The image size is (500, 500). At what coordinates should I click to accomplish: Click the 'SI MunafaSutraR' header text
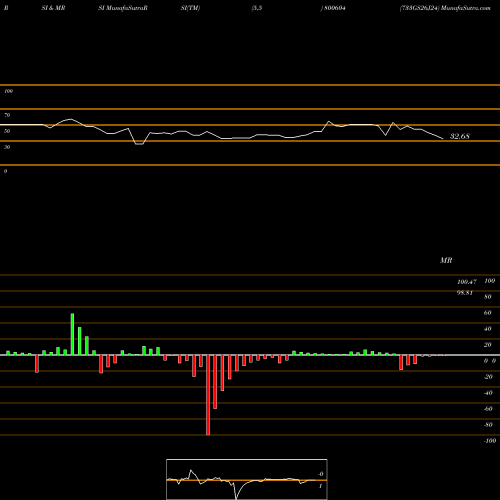[x=123, y=8]
